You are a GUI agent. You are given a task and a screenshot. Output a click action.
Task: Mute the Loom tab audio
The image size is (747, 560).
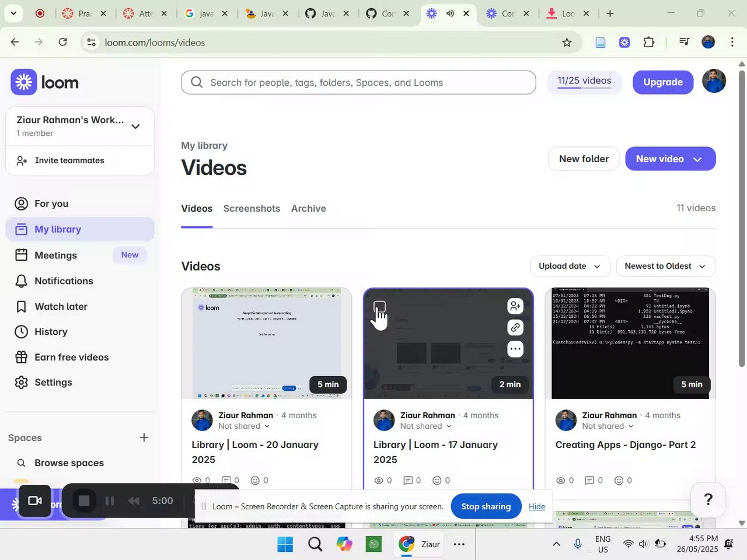[450, 13]
